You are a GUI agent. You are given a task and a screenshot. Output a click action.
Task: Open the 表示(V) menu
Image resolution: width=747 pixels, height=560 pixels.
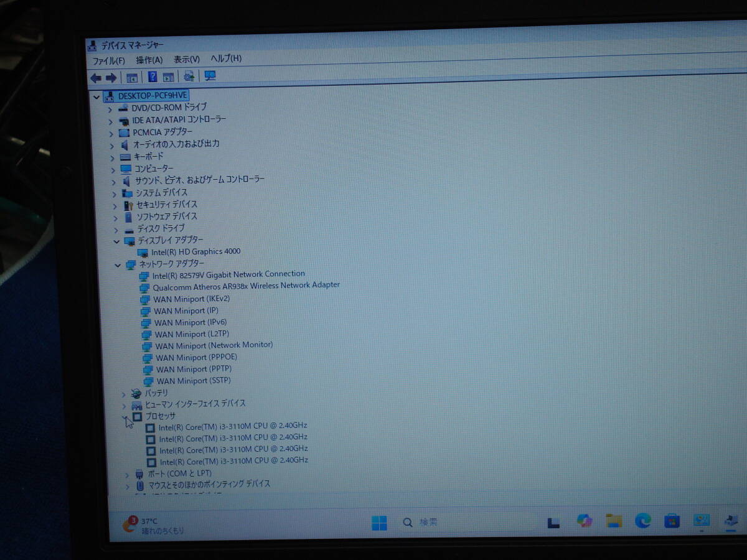point(186,59)
